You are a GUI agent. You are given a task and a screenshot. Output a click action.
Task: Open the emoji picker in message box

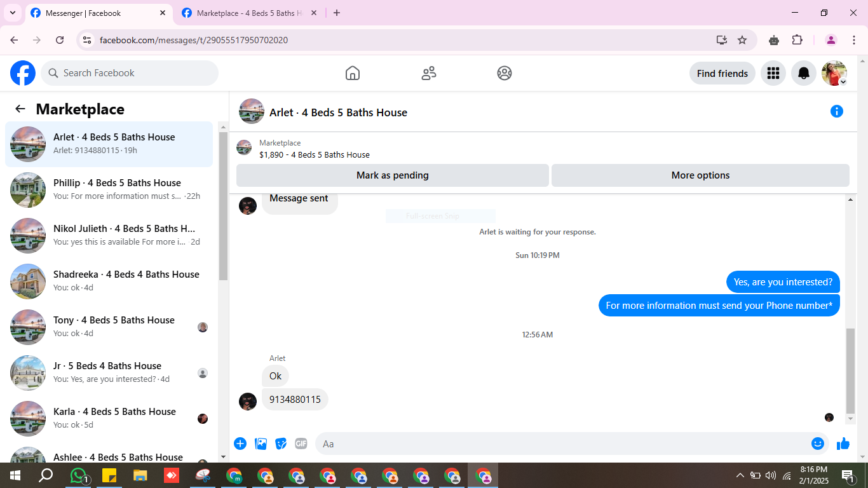818,444
